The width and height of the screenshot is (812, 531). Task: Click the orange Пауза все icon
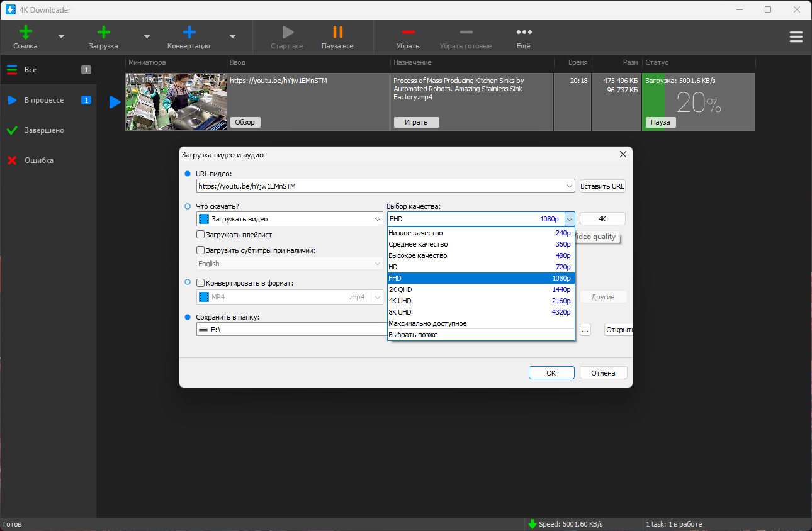[x=338, y=33]
